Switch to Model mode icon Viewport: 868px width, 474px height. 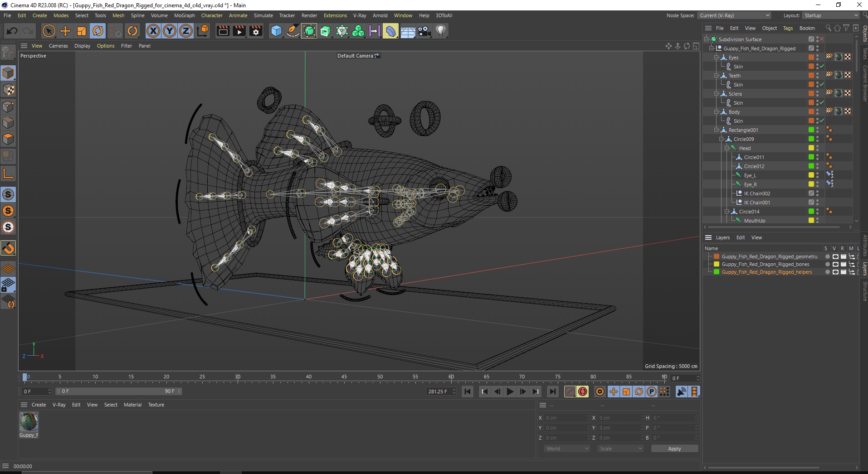8,73
